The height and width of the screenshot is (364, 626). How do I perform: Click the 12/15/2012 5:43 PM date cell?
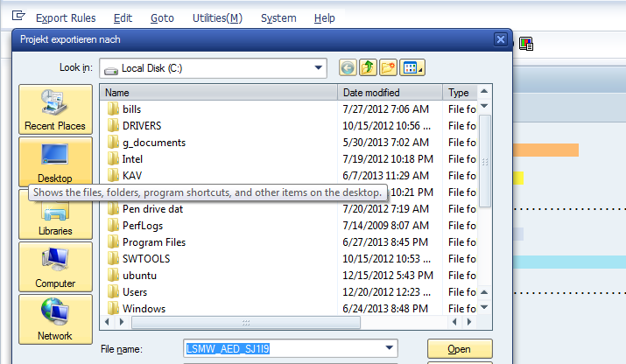click(x=388, y=276)
